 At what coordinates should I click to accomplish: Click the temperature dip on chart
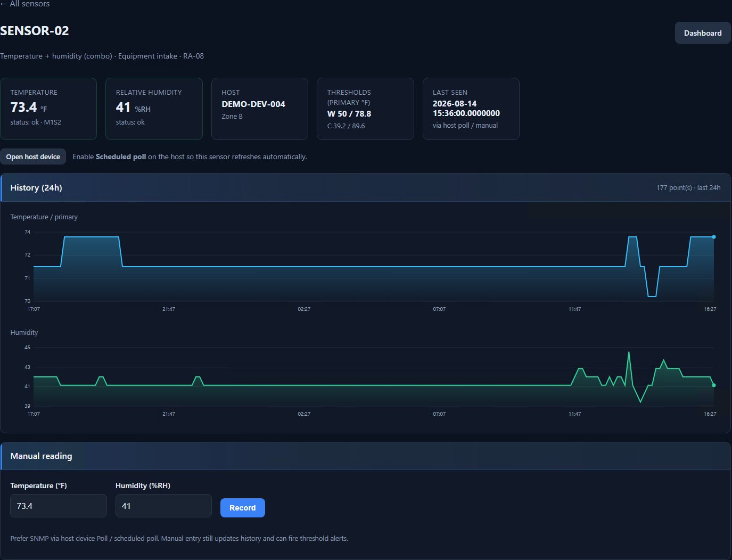pos(652,296)
